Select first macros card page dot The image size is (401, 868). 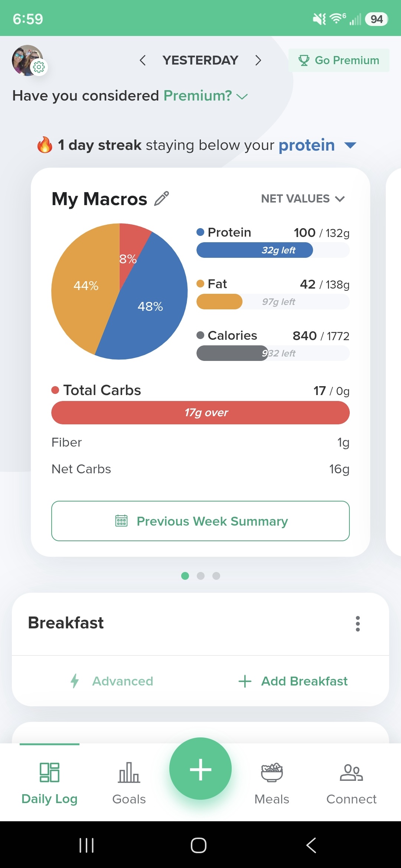tap(185, 576)
